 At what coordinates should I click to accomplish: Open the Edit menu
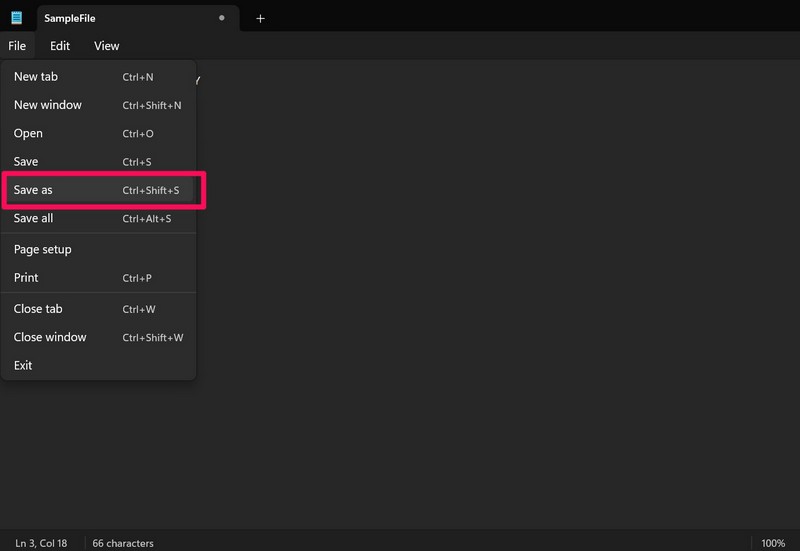pyautogui.click(x=60, y=46)
